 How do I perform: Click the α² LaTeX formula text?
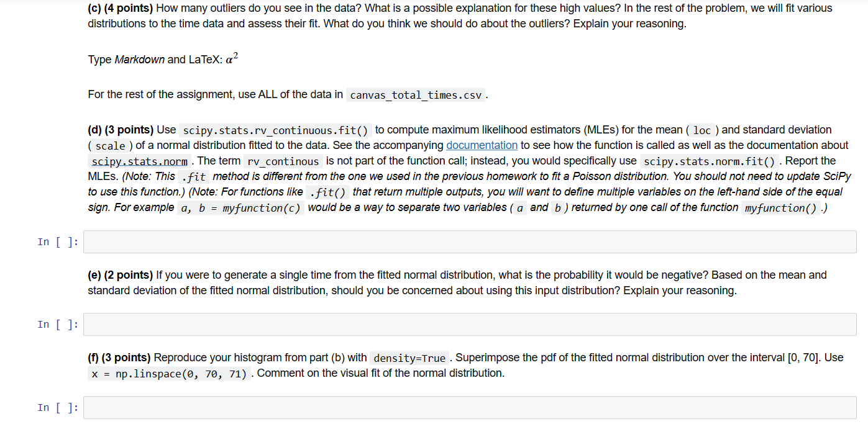click(231, 58)
